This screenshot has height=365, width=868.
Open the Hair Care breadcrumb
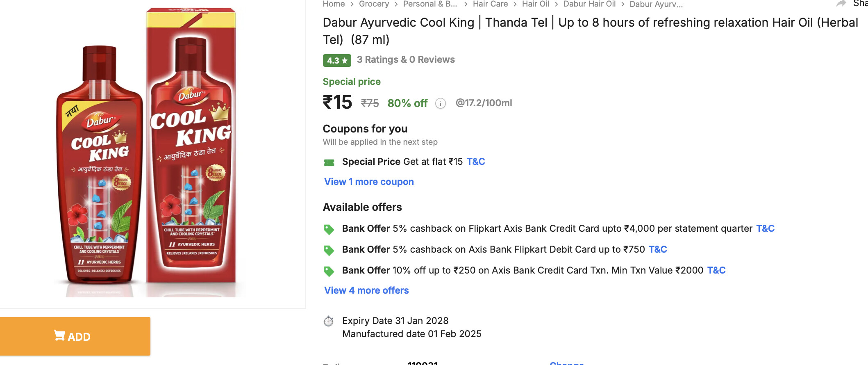point(490,4)
